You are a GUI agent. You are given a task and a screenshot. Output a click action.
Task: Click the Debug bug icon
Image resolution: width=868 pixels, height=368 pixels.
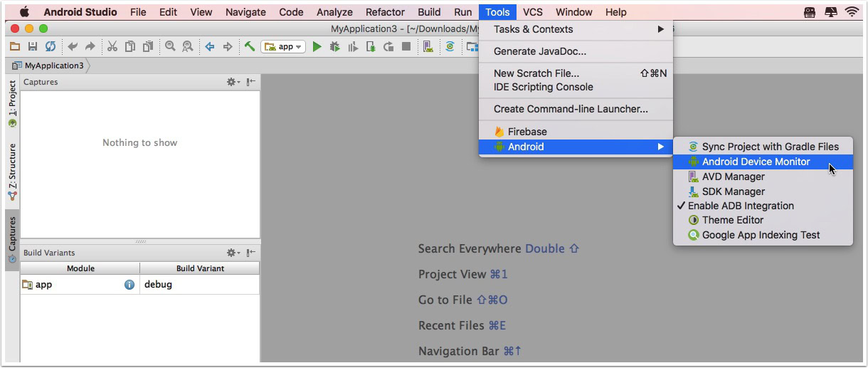[x=335, y=46]
